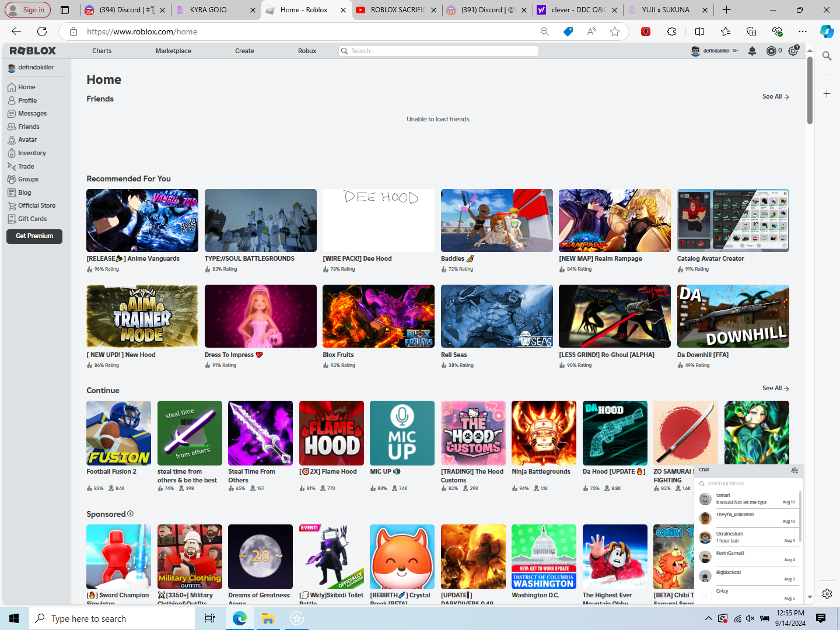Open the defindakiller profile link in header
Viewport: 840px width, 630px height.
pyautogui.click(x=715, y=51)
